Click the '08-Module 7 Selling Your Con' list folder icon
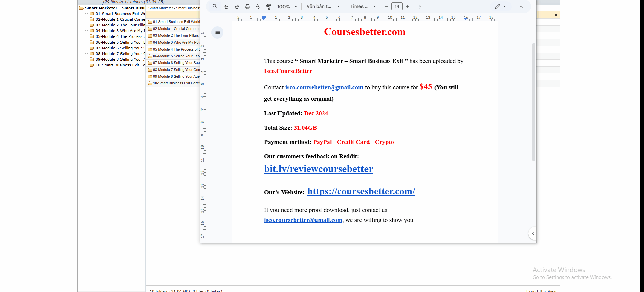644x292 pixels. [x=150, y=70]
